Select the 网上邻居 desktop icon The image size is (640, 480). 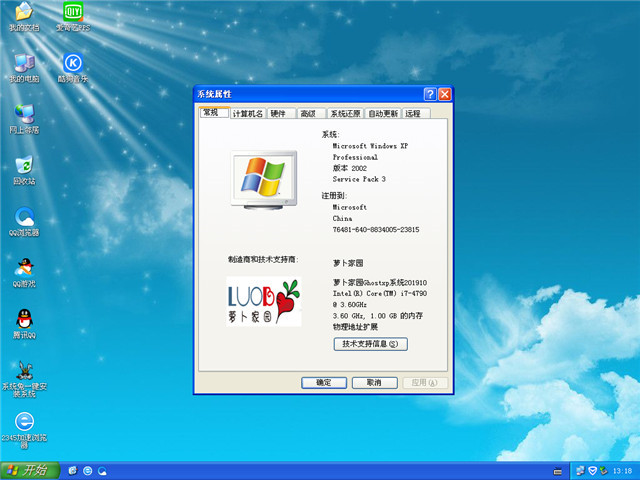[24, 119]
